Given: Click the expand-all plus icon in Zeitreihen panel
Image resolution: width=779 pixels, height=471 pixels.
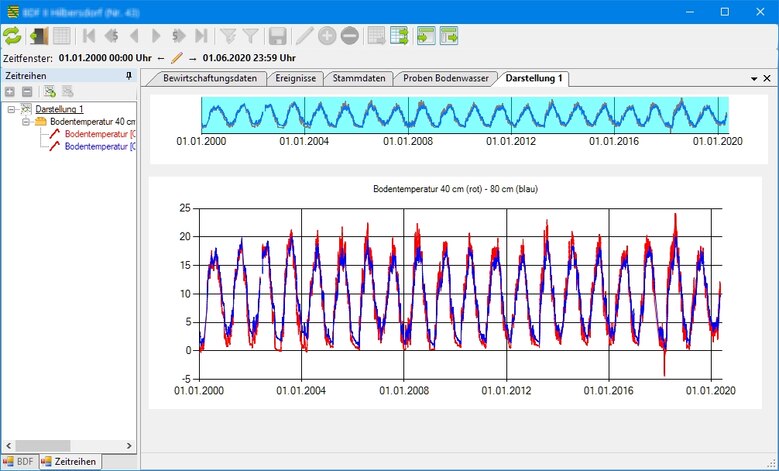Looking at the screenshot, I should click(x=10, y=92).
